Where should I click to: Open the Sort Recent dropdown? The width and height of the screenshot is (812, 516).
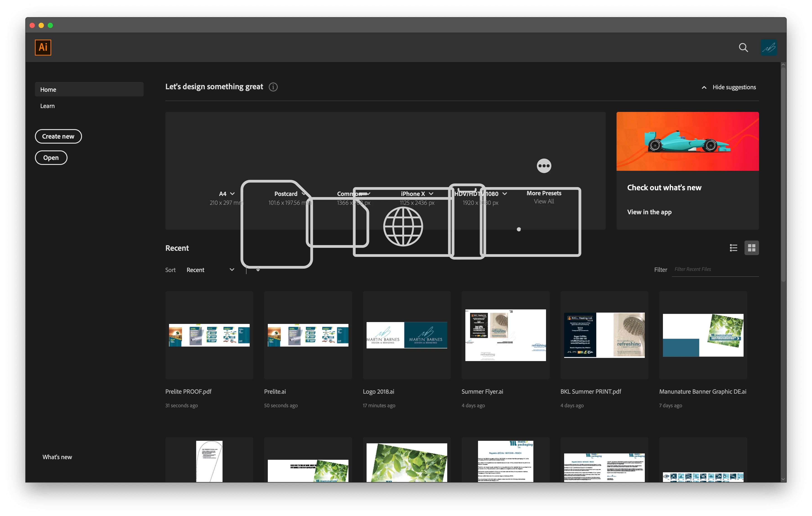point(210,270)
